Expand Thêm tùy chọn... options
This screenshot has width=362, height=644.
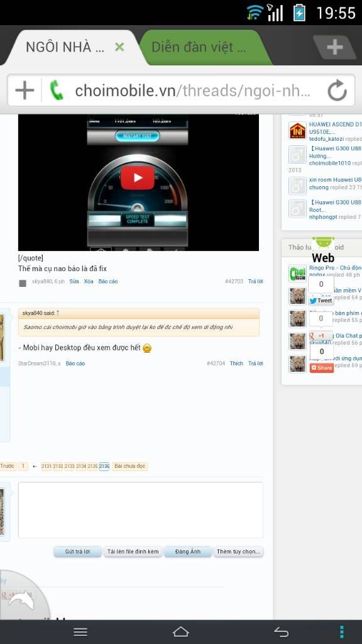pyautogui.click(x=238, y=552)
